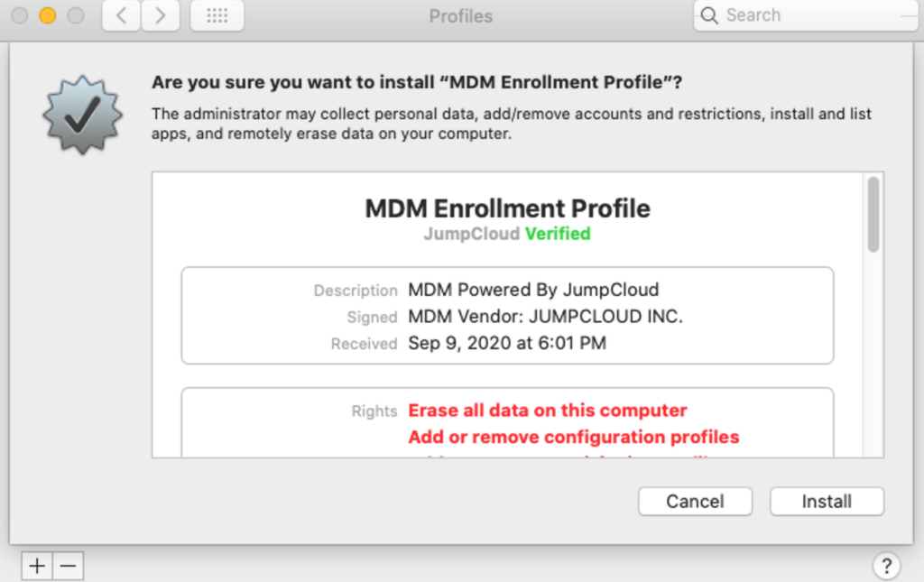Click the Received date Sep 9, 2020
Viewport: 924px width, 582px height.
(507, 343)
